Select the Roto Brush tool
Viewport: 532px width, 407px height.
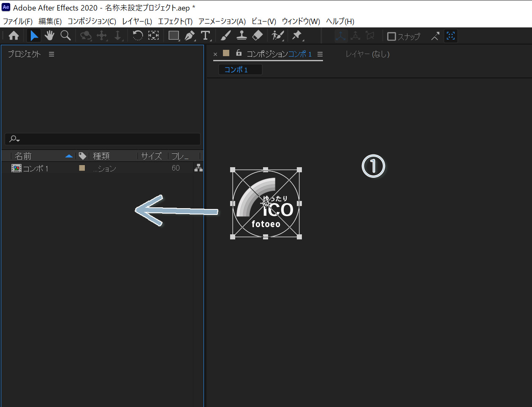click(278, 36)
